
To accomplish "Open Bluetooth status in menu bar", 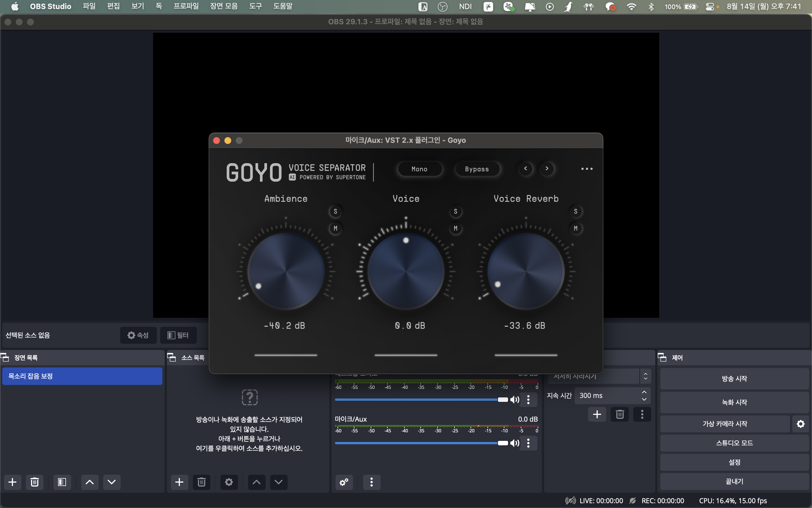I will tap(651, 6).
